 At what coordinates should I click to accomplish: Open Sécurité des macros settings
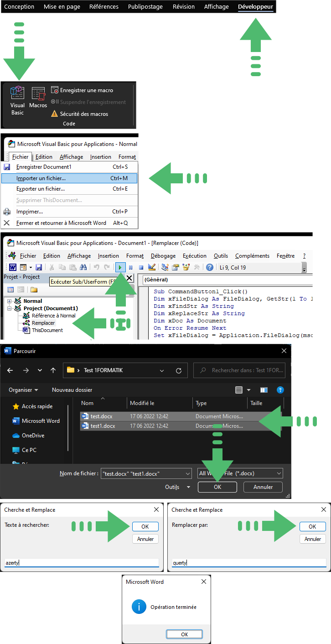(x=80, y=114)
